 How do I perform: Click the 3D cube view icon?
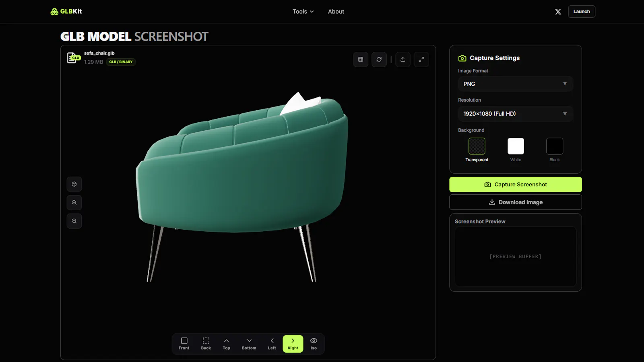[x=74, y=184]
